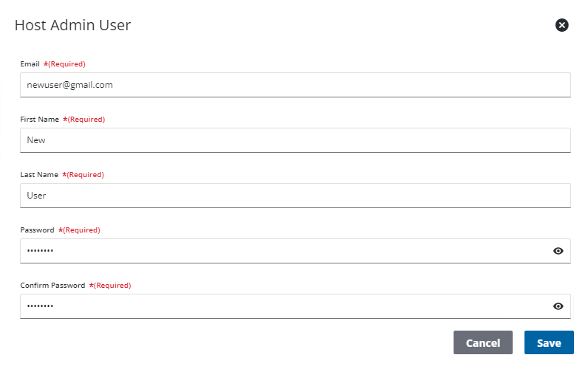Click the Required marker beside Email

click(x=65, y=64)
